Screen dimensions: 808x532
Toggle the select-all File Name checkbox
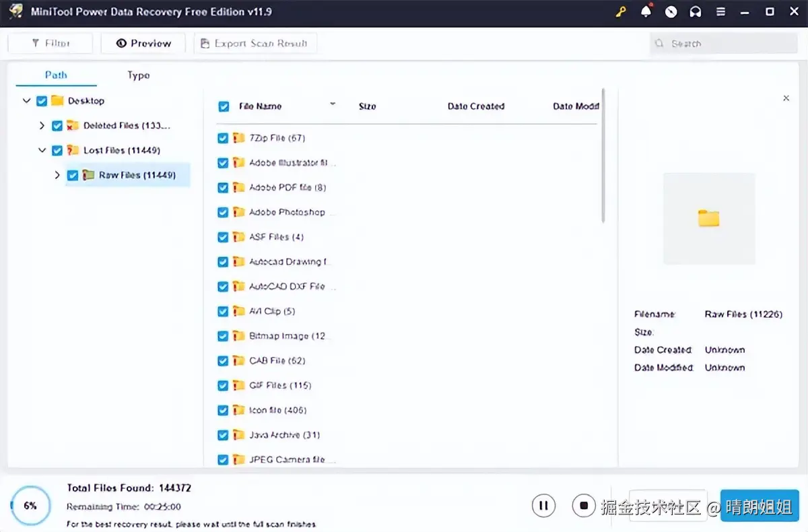pyautogui.click(x=224, y=106)
